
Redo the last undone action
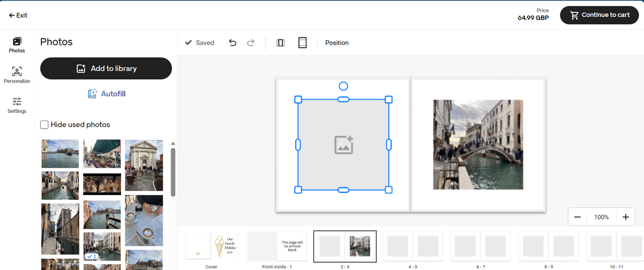point(251,43)
